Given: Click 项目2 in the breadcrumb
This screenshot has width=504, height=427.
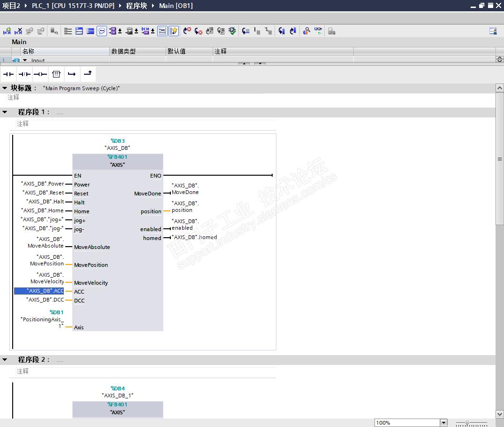Looking at the screenshot, I should (11, 6).
